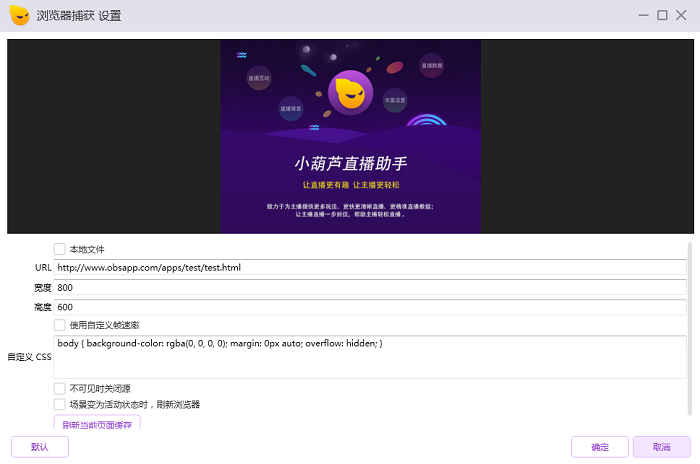Minimize the 浏览器捕获 设置 window
This screenshot has width=700, height=464.
point(643,15)
